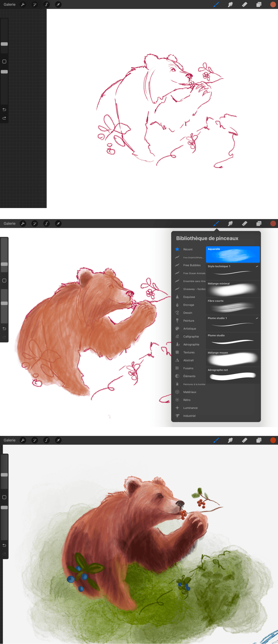The image size is (278, 644).
Task: Pick the Eraser tool in brush library screenshot
Action: point(245,223)
